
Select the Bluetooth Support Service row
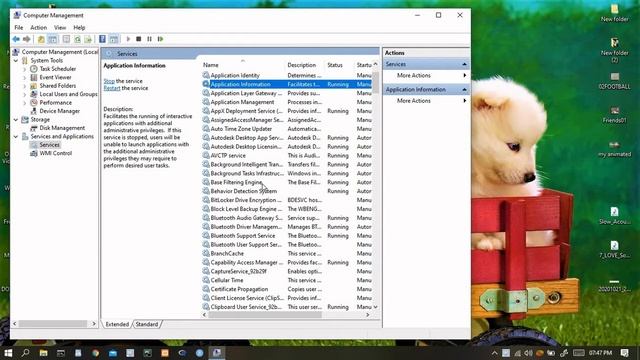coord(287,236)
